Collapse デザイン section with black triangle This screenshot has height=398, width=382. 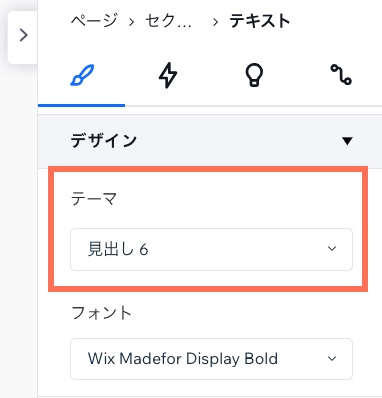point(347,141)
